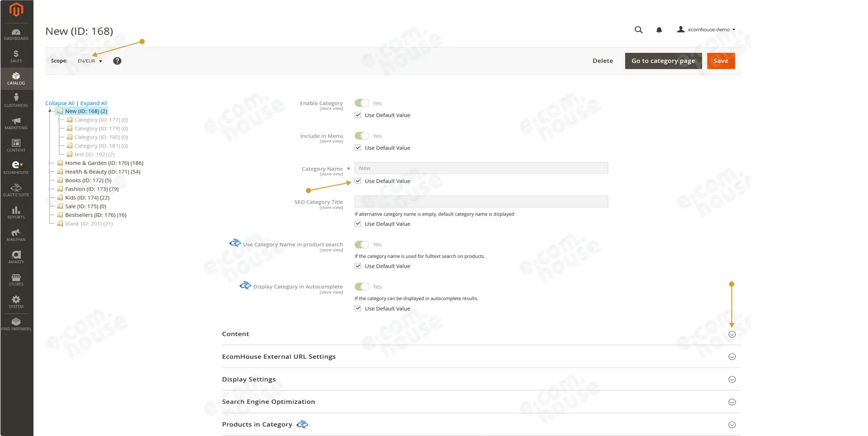Open the EN/EUR scope dropdown
The width and height of the screenshot is (868, 436).
point(90,61)
